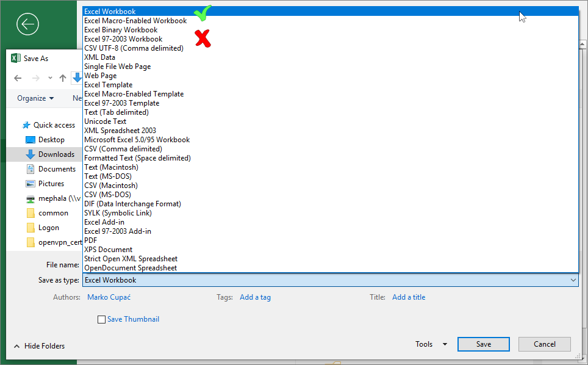Select Strict Open XML Spreadsheet
Image resolution: width=588 pixels, height=365 pixels.
(x=331, y=258)
